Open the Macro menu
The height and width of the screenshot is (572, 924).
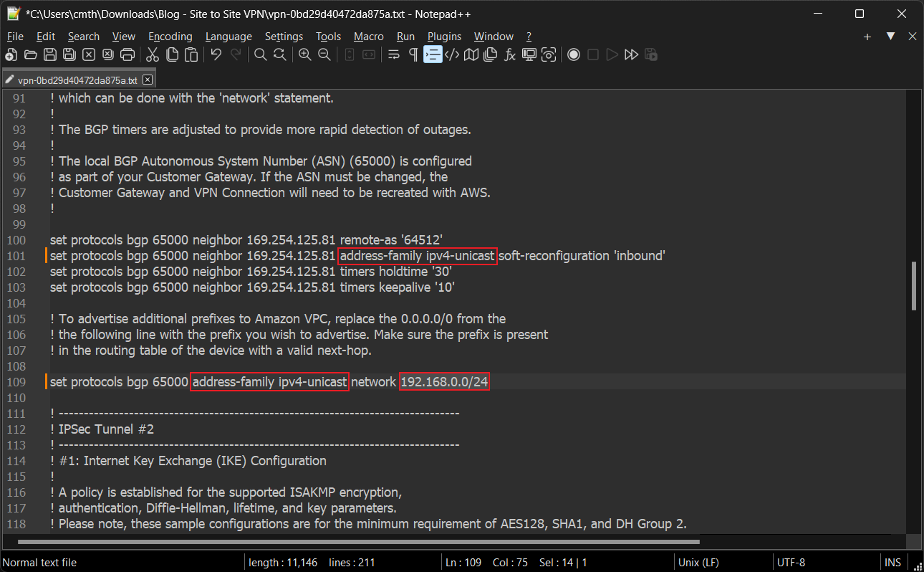point(368,36)
